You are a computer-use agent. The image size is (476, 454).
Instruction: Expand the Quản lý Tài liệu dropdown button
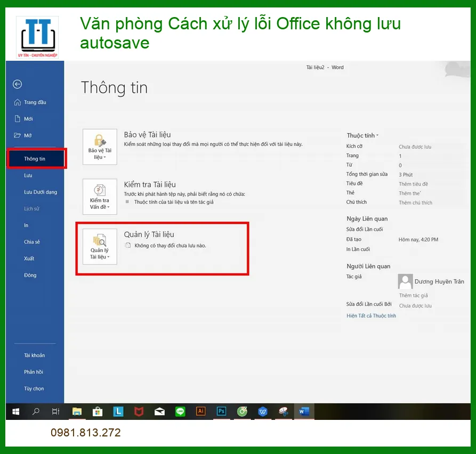click(100, 246)
